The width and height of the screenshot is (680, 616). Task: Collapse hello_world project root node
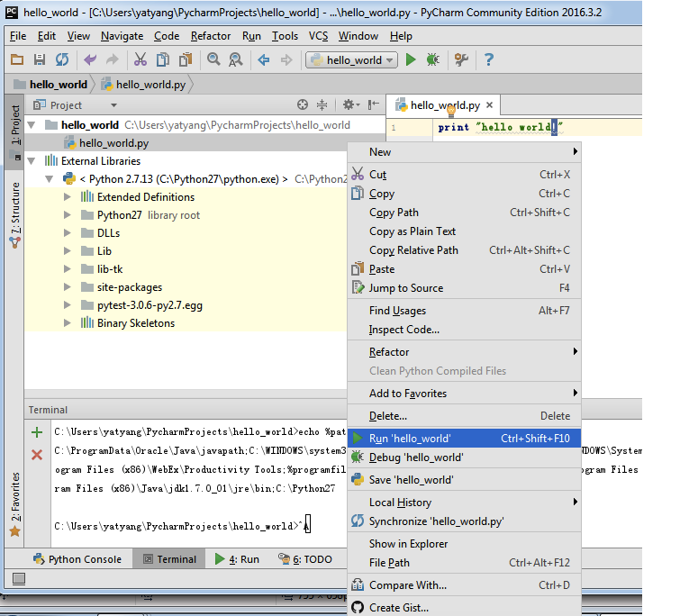tap(32, 125)
